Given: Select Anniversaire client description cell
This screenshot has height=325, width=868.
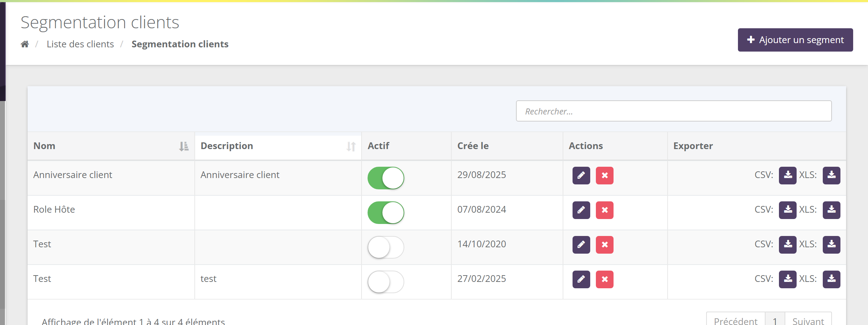Looking at the screenshot, I should (x=278, y=178).
